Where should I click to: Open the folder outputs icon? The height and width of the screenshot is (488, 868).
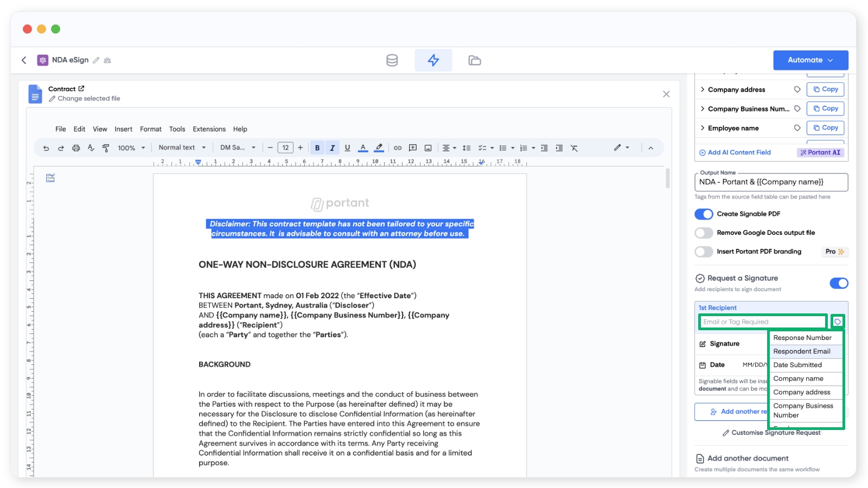pos(475,60)
